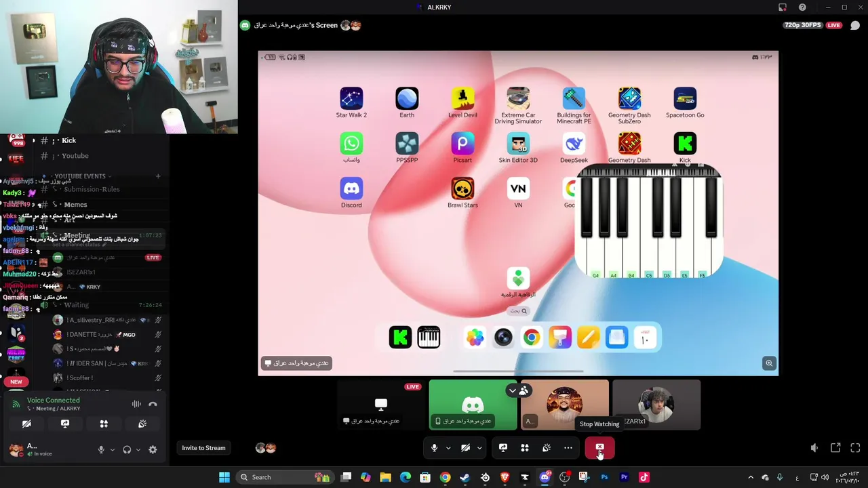Disconnect from voice with the hang-up icon
This screenshot has width=868, height=488.
pos(153,404)
